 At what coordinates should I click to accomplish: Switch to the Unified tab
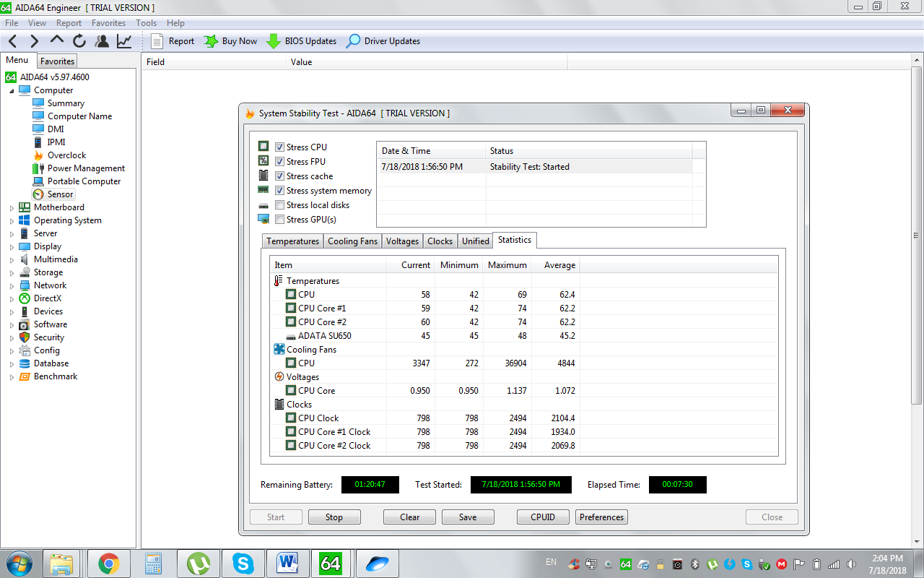click(x=475, y=241)
